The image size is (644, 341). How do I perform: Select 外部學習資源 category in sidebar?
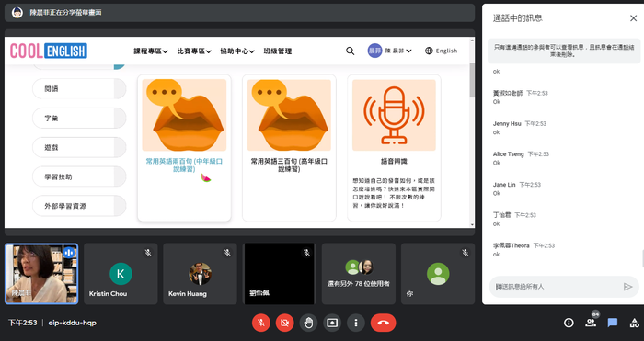click(79, 206)
